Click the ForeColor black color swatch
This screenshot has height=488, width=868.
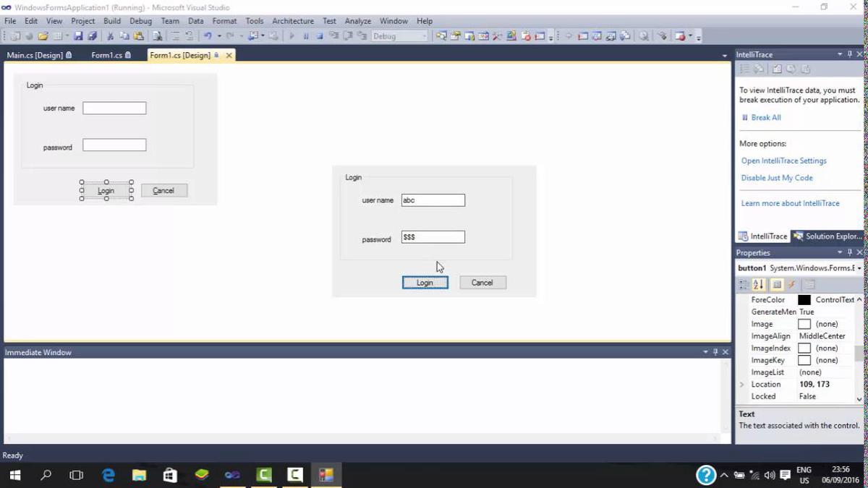click(x=804, y=299)
